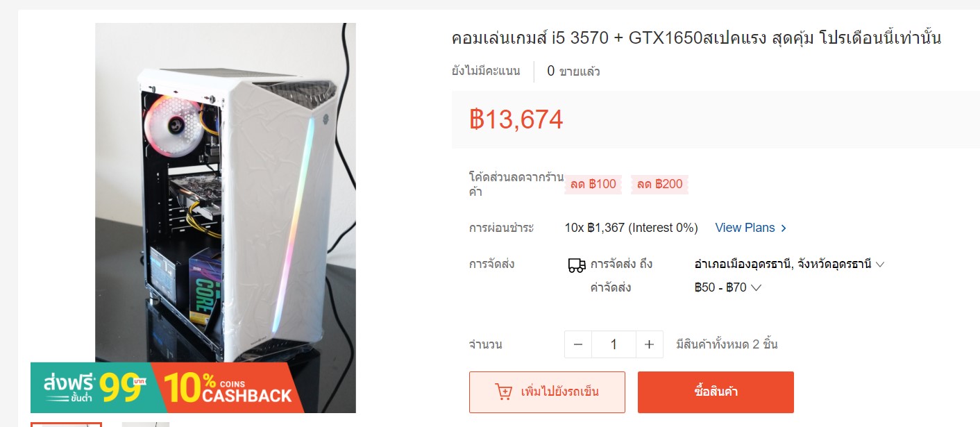The image size is (980, 427).
Task: Click the product title คอมเล่นเกมส์ i5 3570
Action: [x=696, y=37]
